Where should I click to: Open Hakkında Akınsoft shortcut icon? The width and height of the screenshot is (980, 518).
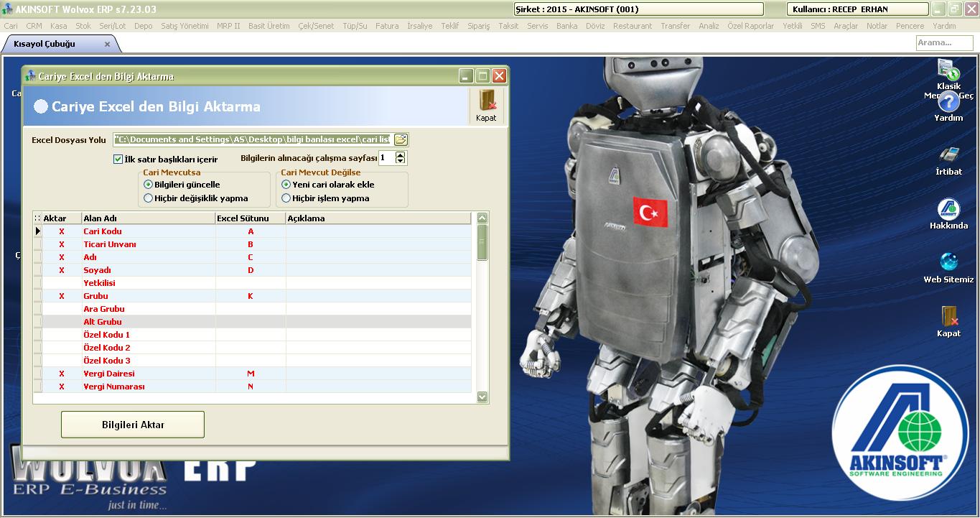click(948, 209)
